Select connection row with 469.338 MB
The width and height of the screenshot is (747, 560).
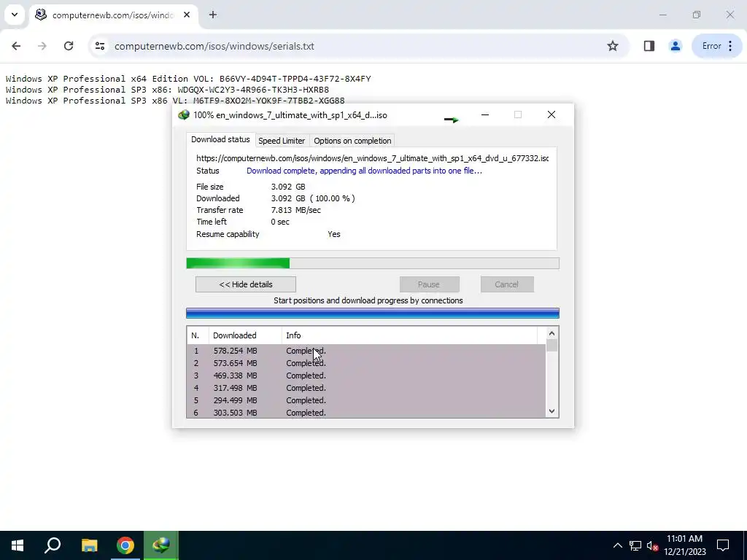pos(366,376)
